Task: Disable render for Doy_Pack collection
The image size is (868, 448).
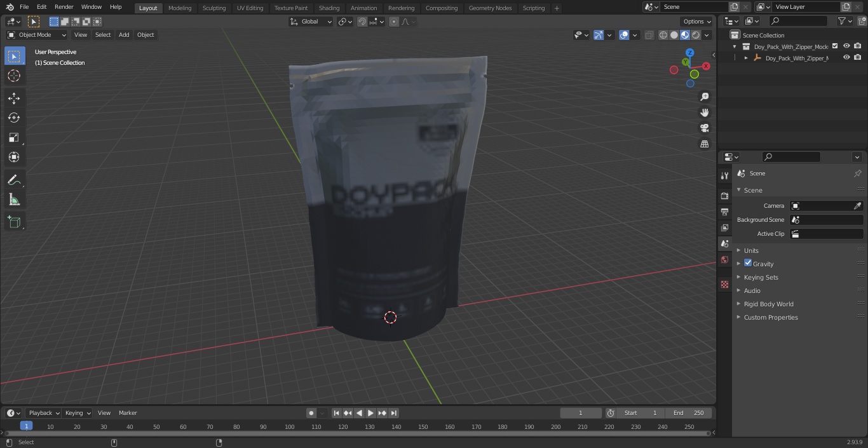Action: [858, 46]
